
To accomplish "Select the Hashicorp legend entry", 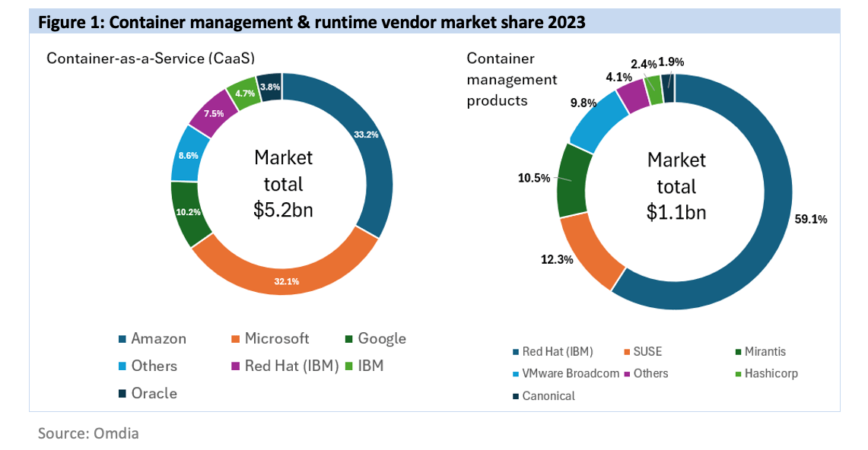I will (771, 373).
